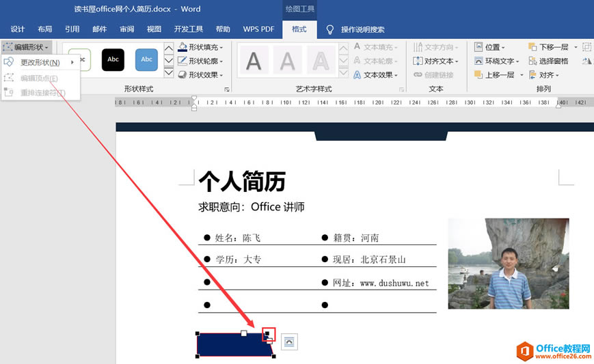Click the shape's bottom-right corner handle
The width and height of the screenshot is (594, 364).
pyautogui.click(x=274, y=356)
